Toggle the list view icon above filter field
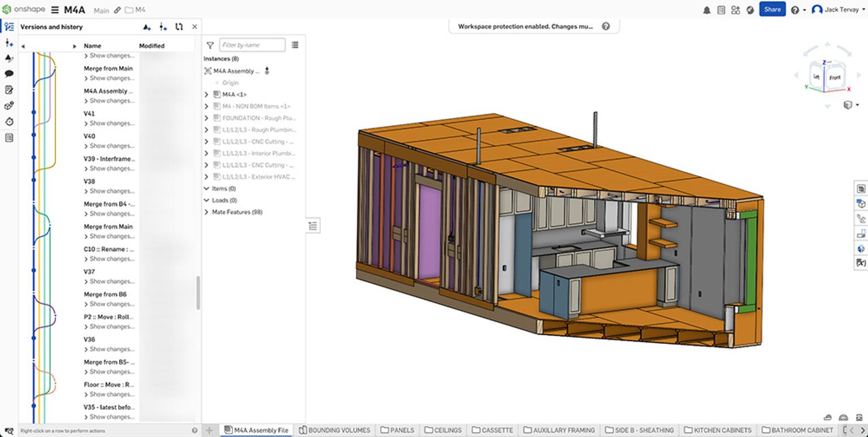 (x=295, y=45)
